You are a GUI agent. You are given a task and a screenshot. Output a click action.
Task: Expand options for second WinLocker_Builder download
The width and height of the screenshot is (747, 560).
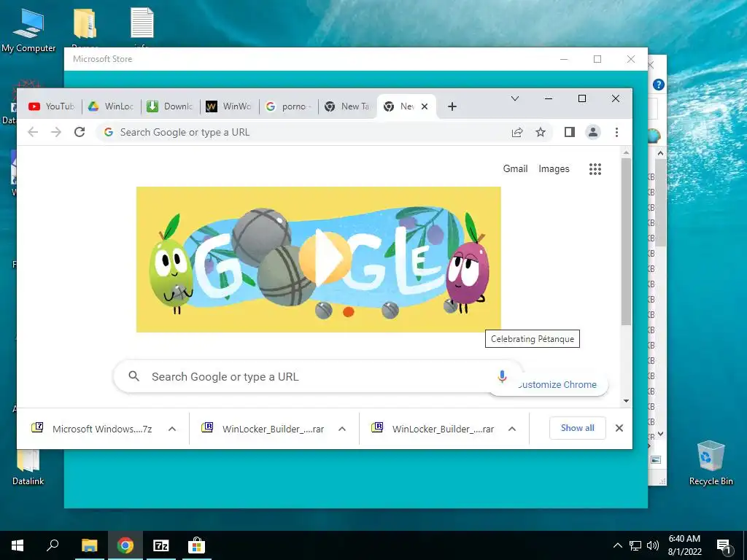point(512,429)
